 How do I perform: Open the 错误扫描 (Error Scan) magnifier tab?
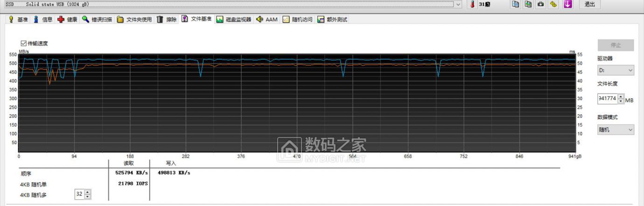coord(97,20)
